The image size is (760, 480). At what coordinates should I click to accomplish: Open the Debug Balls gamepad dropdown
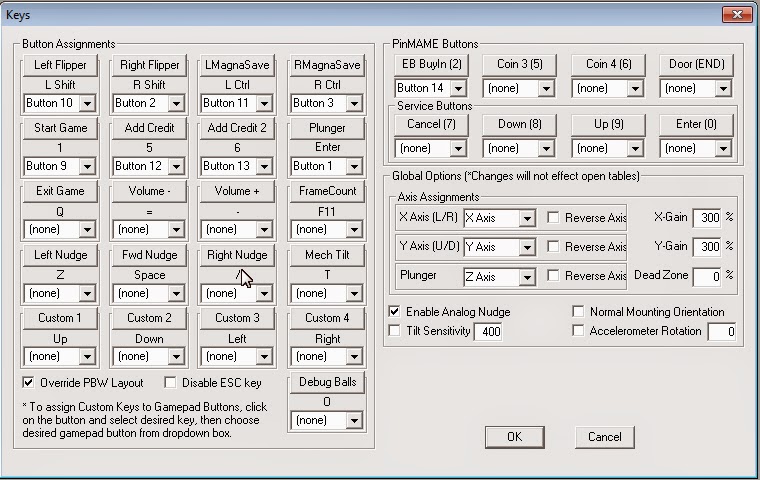(354, 420)
